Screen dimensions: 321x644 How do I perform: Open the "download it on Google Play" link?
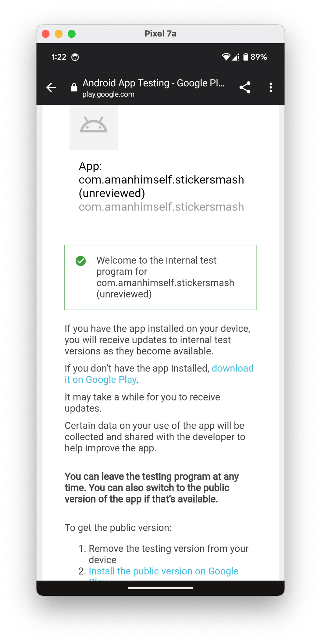point(232,369)
